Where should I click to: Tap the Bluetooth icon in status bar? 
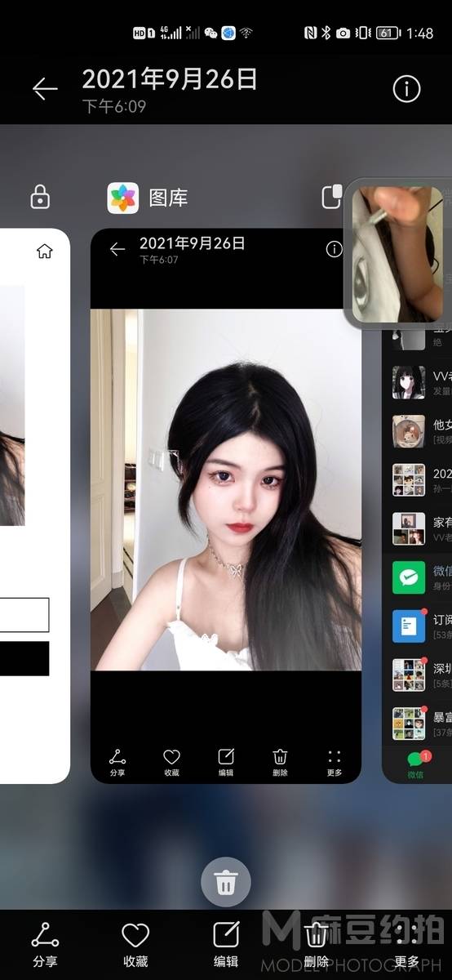(326, 33)
